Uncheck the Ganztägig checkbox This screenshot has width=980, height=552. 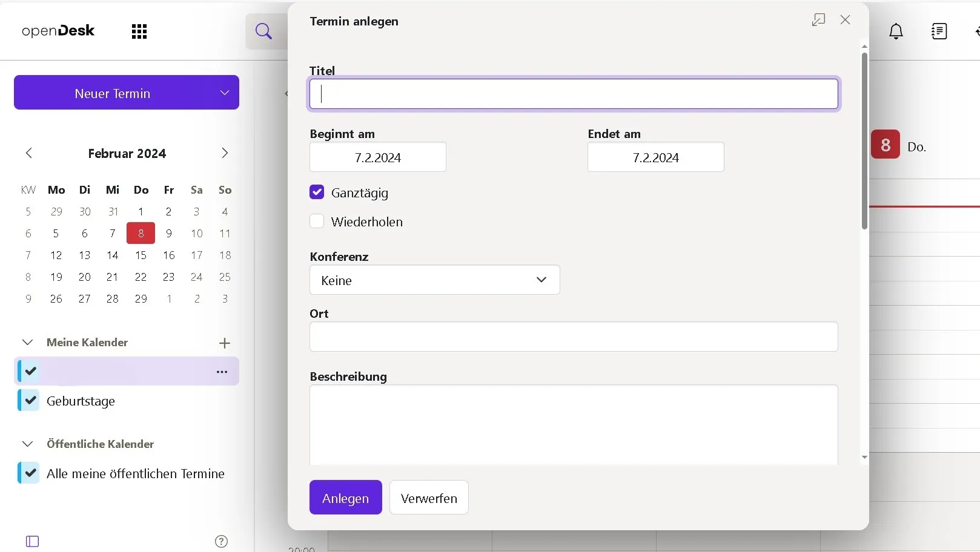pos(317,192)
